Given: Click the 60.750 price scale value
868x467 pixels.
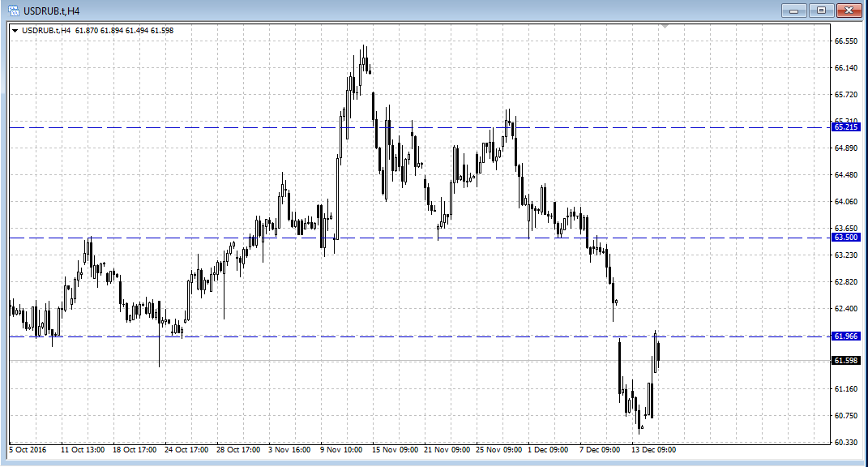Looking at the screenshot, I should [846, 415].
